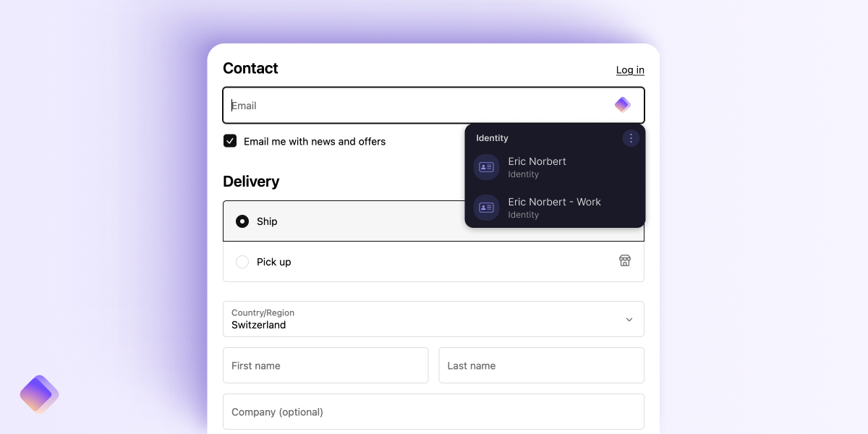
Task: Click the Company (optional) input field
Action: tap(433, 412)
